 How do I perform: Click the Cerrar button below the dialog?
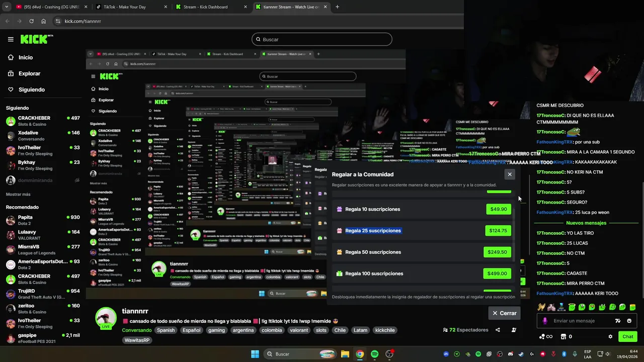[504, 313]
